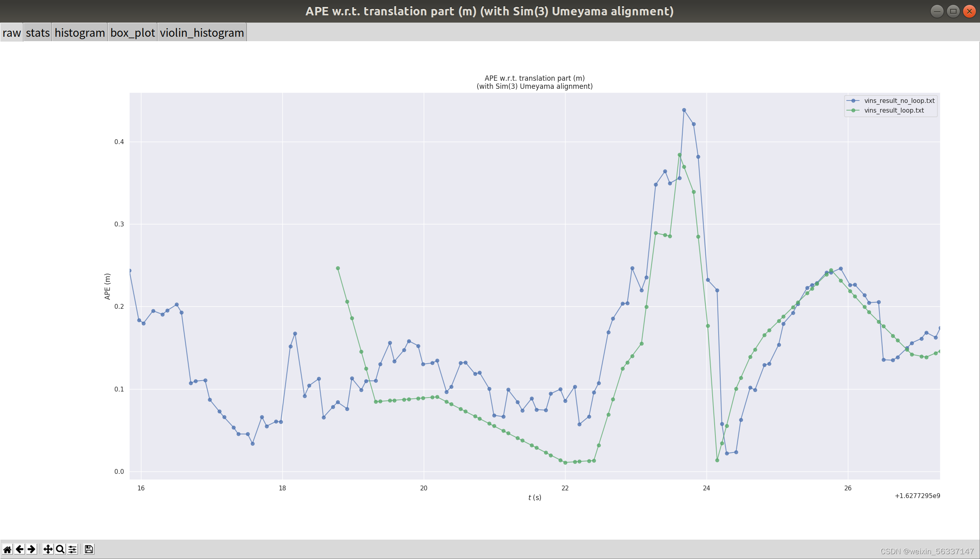
Task: Select the Pan axes tool
Action: (x=48, y=549)
